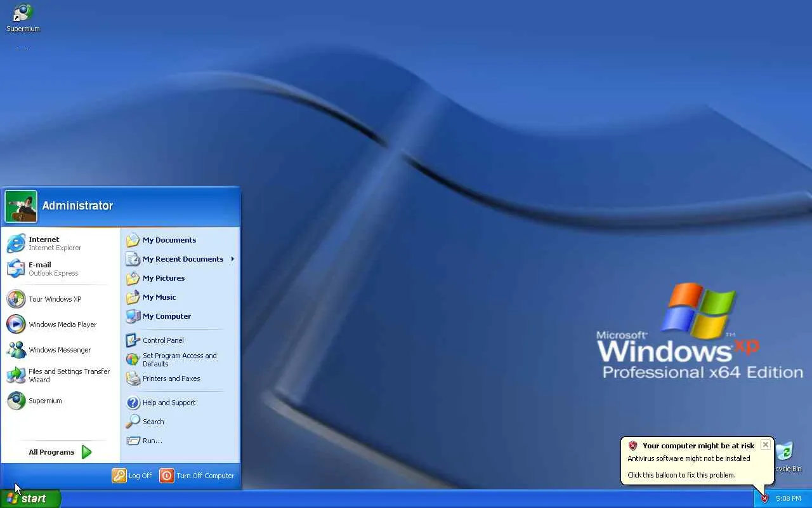Start Tour Windows XP from its label
The image size is (812, 508).
55,299
